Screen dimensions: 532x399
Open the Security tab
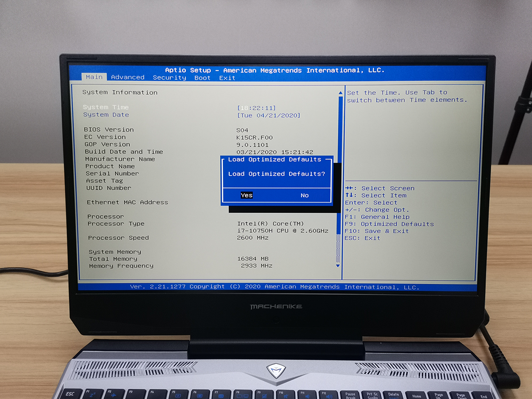tap(169, 78)
